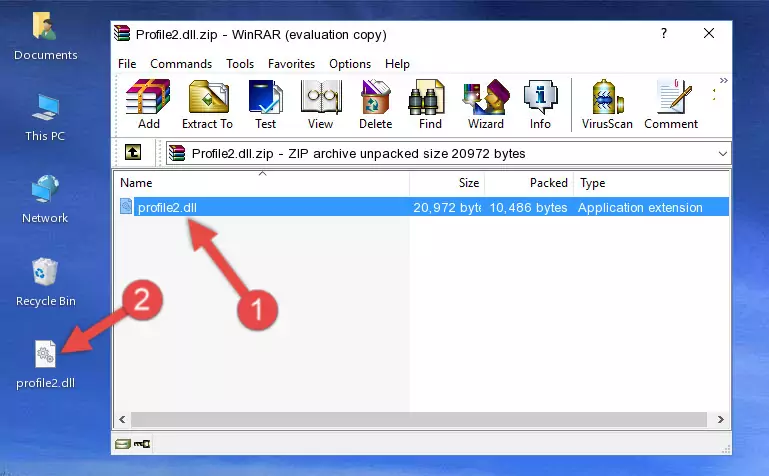Image resolution: width=769 pixels, height=476 pixels.
Task: Open the Favorites menu
Action: tap(291, 64)
